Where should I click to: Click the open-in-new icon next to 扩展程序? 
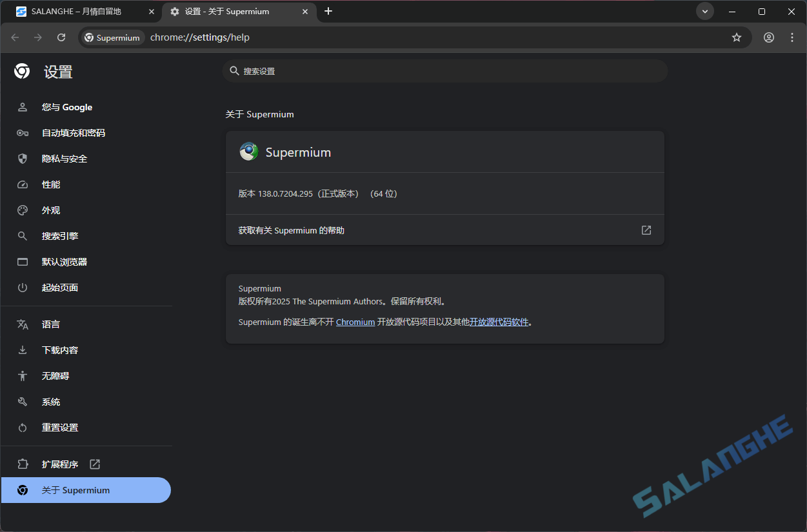(94, 464)
